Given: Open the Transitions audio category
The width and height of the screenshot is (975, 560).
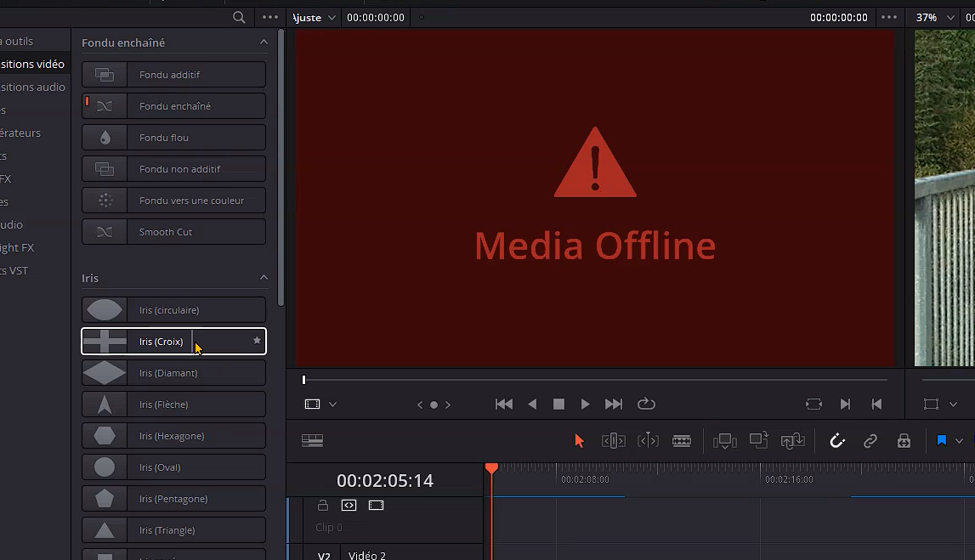Looking at the screenshot, I should point(32,87).
